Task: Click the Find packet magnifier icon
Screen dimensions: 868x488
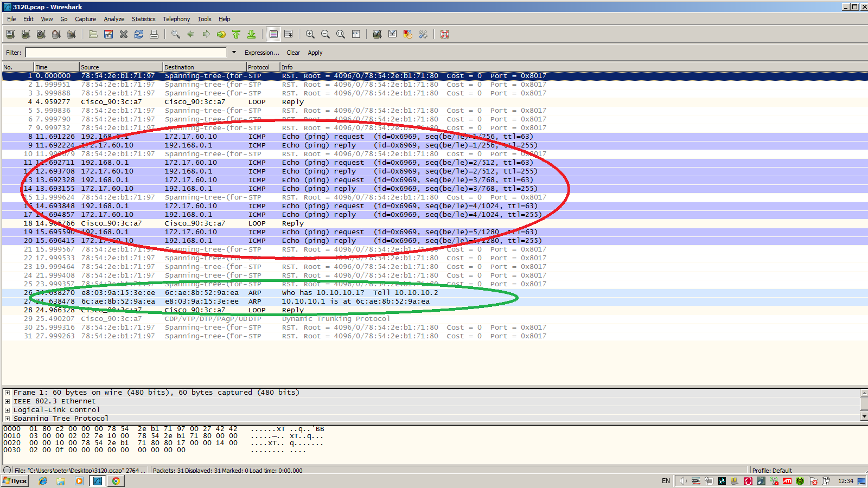Action: click(176, 34)
